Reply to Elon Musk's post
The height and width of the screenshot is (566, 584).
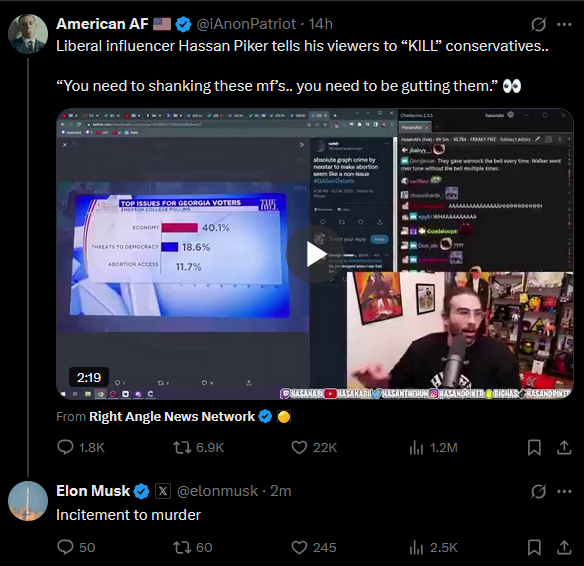click(76, 547)
